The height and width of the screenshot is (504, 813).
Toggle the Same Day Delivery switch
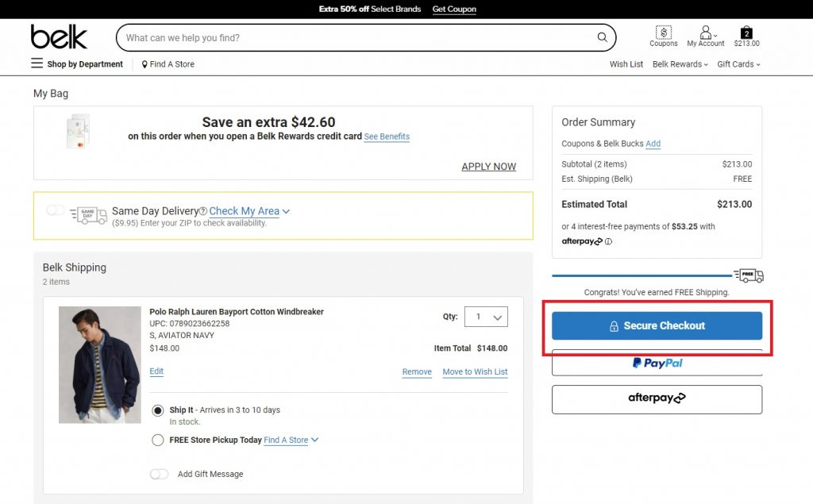click(x=56, y=210)
